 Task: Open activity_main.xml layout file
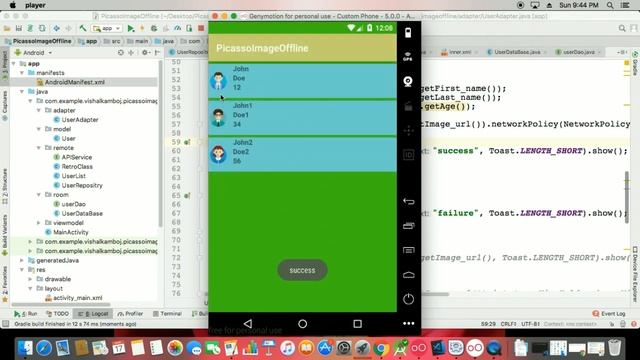pyautogui.click(x=78, y=298)
